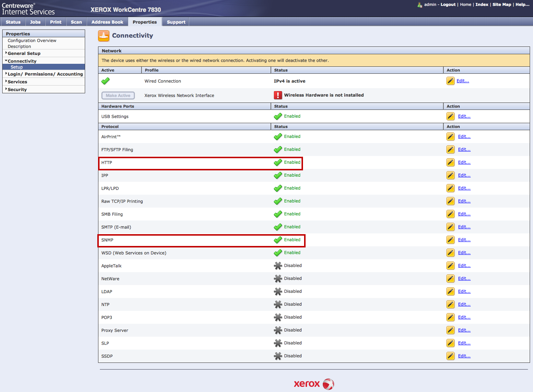Click the Xerox logo at page bottom

pyautogui.click(x=314, y=384)
